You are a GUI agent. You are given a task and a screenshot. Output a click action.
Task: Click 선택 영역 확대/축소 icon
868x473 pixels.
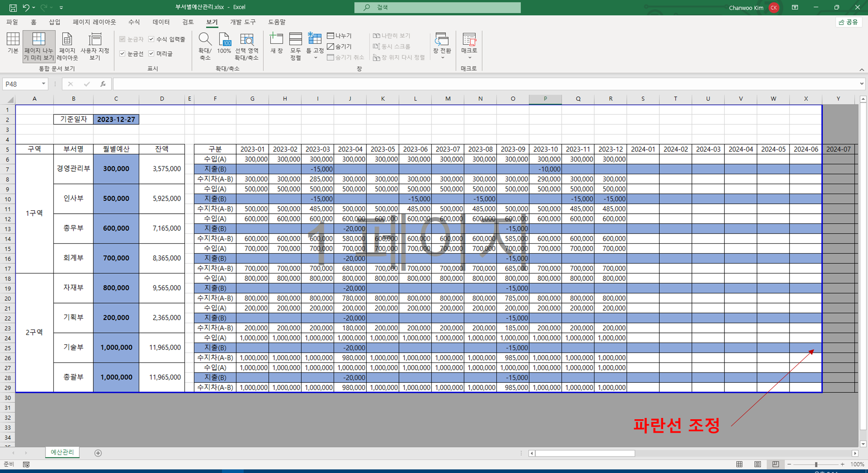247,40
